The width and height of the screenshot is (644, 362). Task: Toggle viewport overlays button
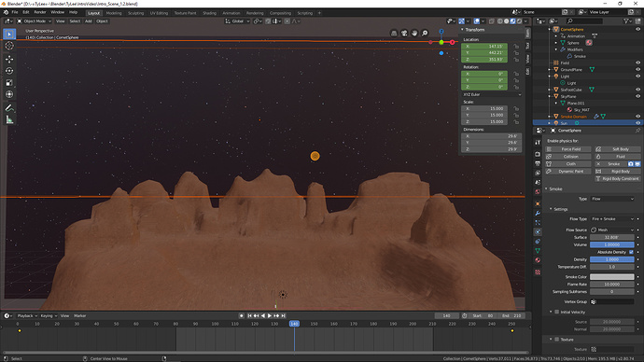point(476,21)
